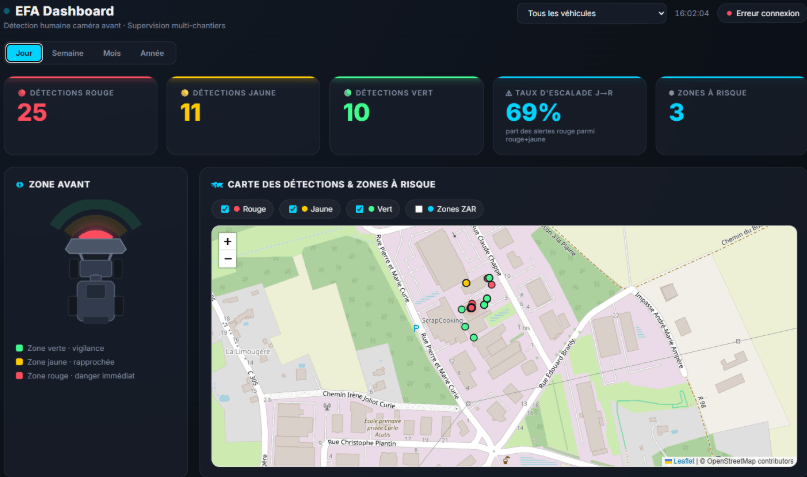Click the Détections Vert card
The image size is (807, 477).
click(x=407, y=116)
